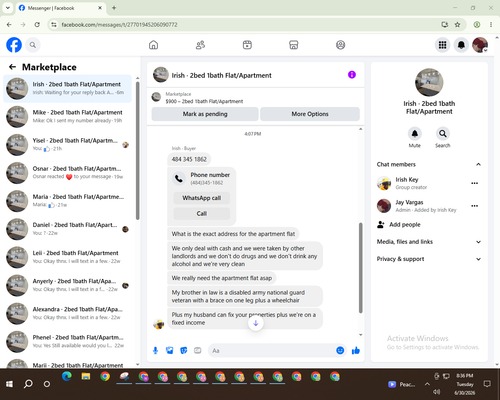
Task: Open options for Jay Vargas member
Action: (475, 206)
